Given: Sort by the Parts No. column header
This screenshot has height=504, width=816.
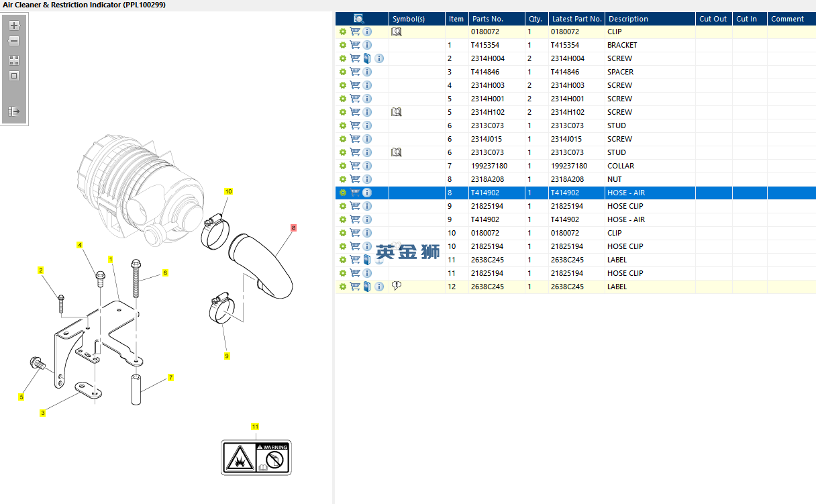Looking at the screenshot, I should pos(496,19).
